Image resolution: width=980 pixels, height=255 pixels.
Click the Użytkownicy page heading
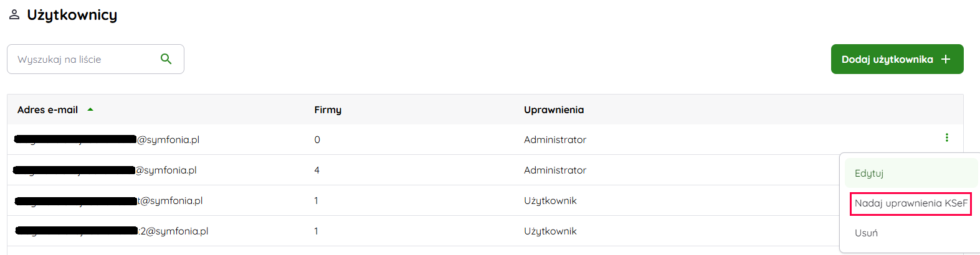point(72,15)
